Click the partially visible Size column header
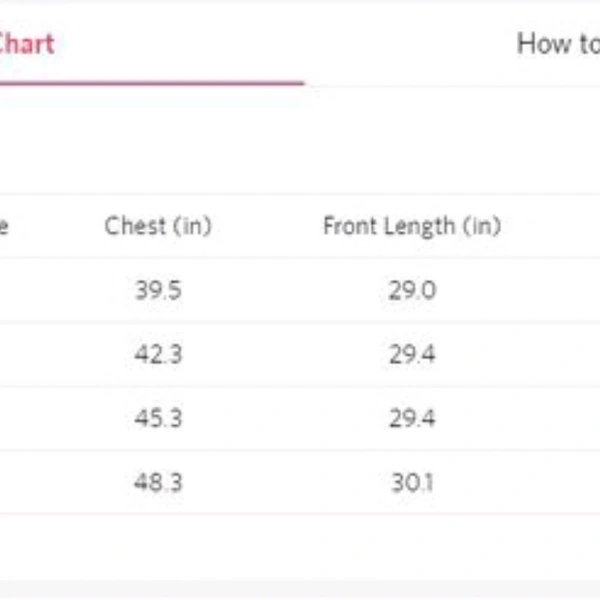The height and width of the screenshot is (600, 600). 4,226
